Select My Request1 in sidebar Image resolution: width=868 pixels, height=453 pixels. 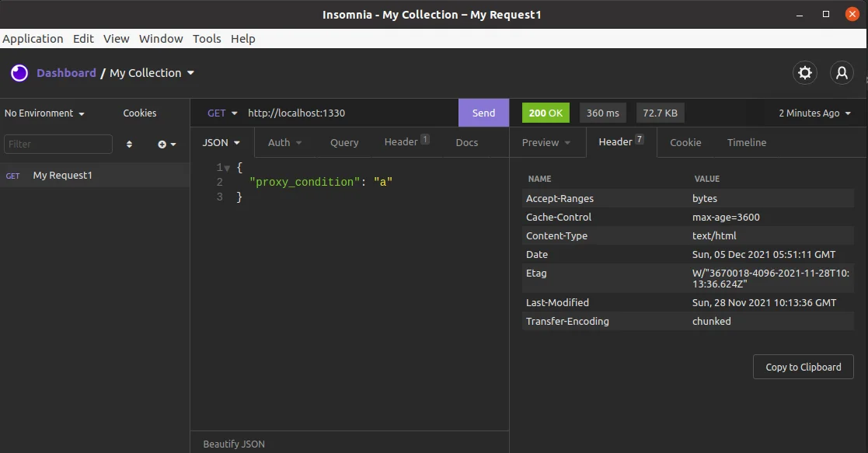click(x=95, y=176)
